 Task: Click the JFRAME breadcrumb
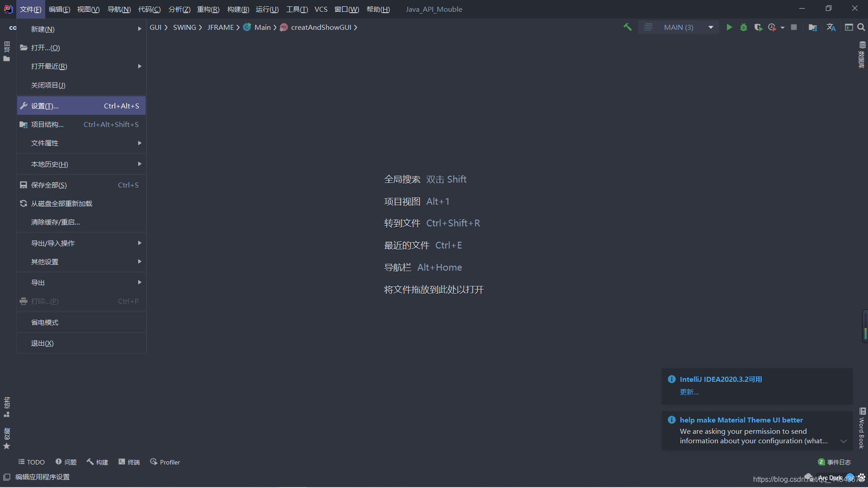[221, 28]
